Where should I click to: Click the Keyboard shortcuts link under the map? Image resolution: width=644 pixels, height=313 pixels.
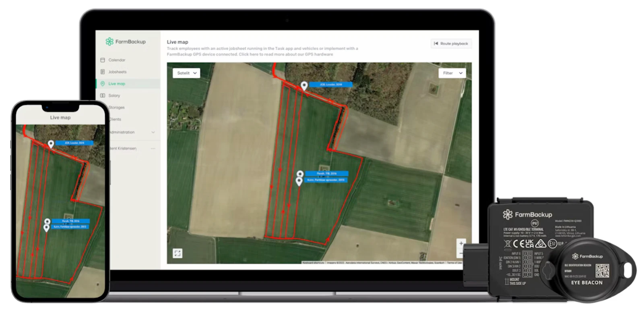click(x=314, y=263)
